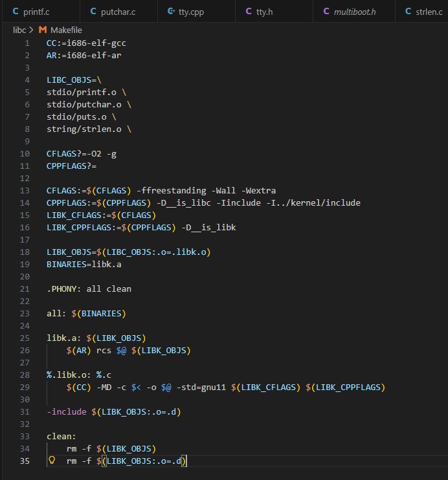Click on the LIBC_OBJS=\ line
This screenshot has width=448, height=480.
pyautogui.click(x=74, y=80)
